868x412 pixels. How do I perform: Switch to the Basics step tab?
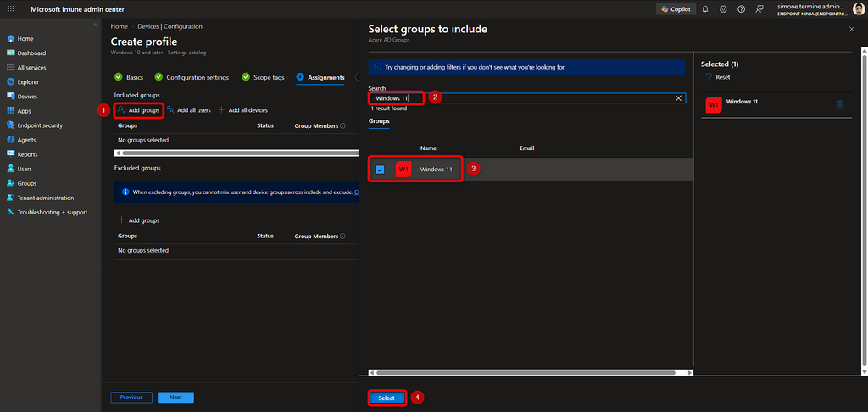pyautogui.click(x=129, y=77)
